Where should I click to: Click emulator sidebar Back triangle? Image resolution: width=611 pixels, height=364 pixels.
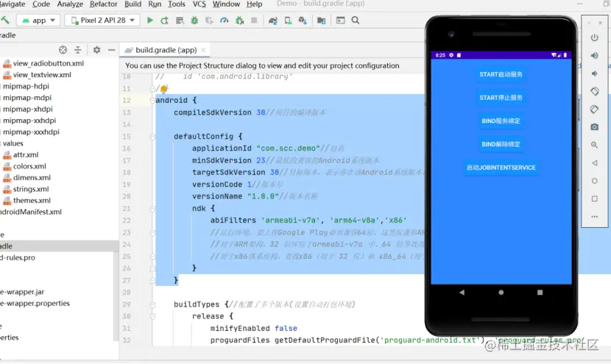pyautogui.click(x=594, y=163)
